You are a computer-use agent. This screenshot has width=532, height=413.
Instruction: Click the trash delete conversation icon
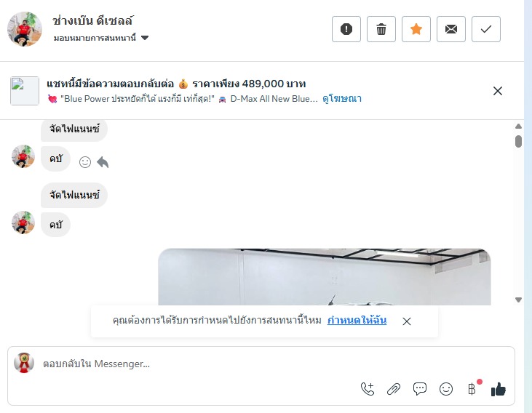coord(381,29)
